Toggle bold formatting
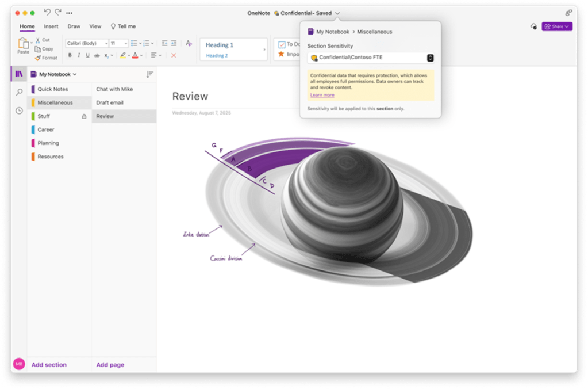The width and height of the screenshot is (588, 389). coord(70,55)
